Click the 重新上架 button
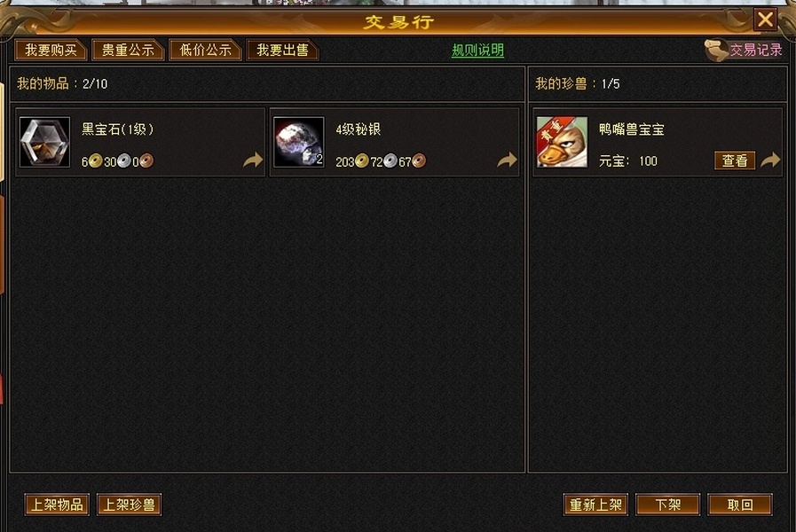This screenshot has width=796, height=532. [595, 505]
